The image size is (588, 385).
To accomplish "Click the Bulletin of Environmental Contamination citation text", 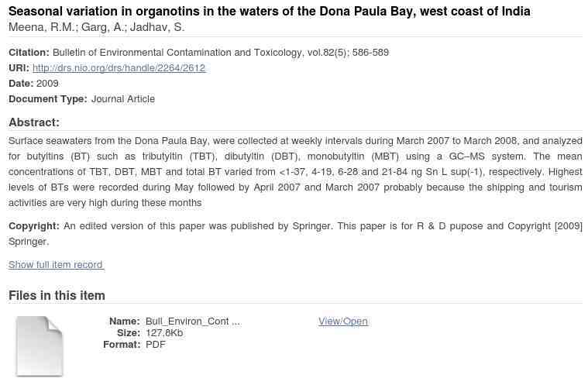I will pos(221,52).
